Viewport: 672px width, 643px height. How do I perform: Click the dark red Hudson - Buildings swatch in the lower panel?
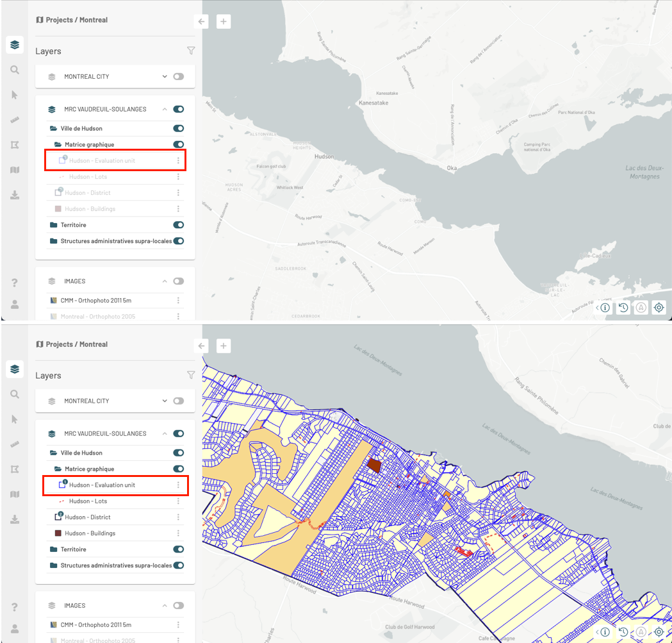pos(58,533)
